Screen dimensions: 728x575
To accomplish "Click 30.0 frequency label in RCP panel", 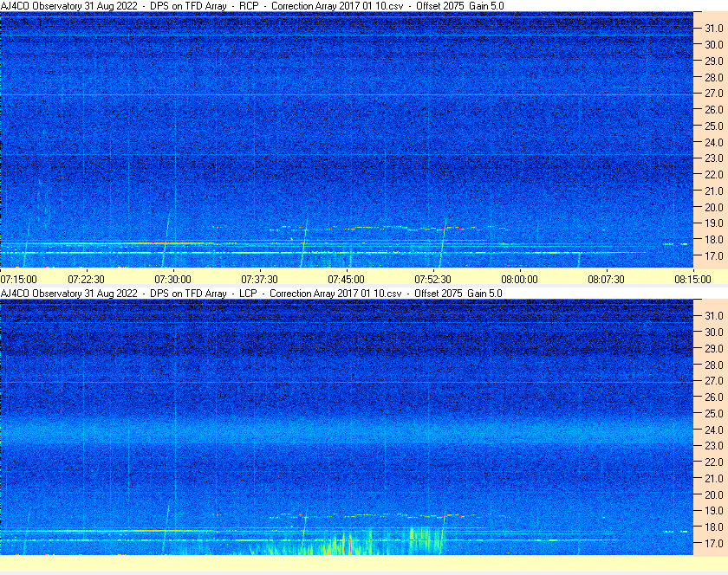I will [x=714, y=44].
